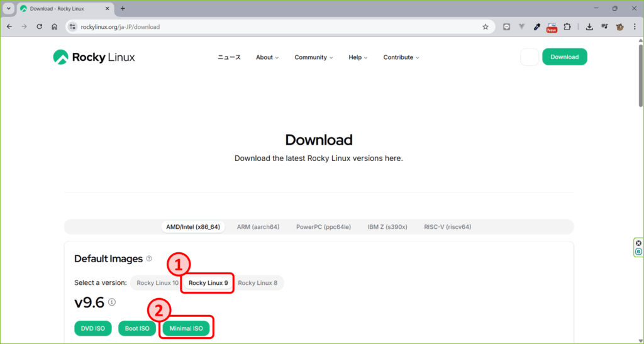Download the DVD ISO
644x344 pixels.
[93, 328]
